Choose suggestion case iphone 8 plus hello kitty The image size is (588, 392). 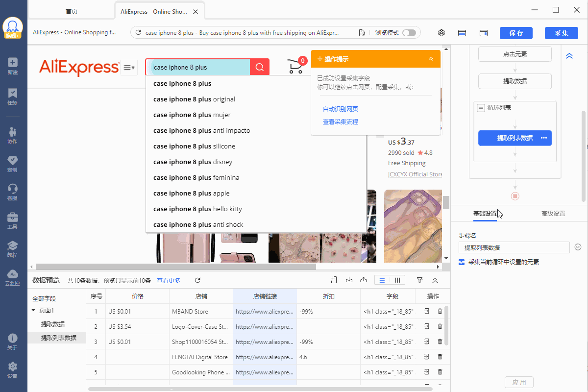[x=256, y=209]
